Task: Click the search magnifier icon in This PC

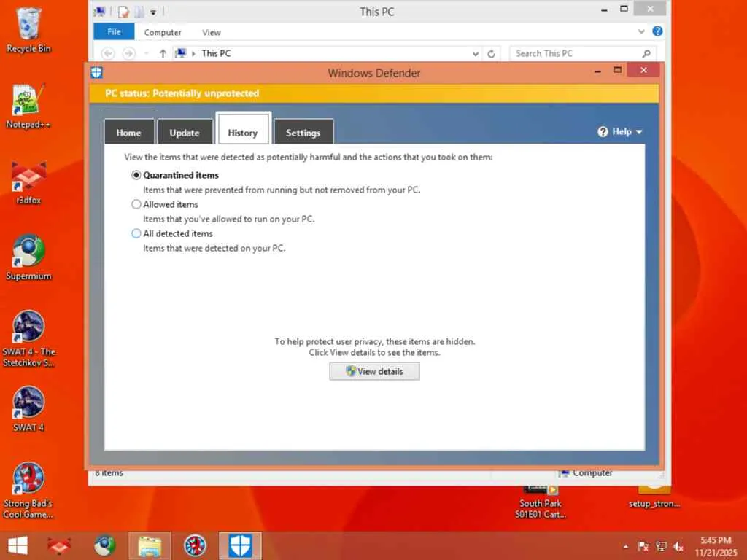Action: [x=646, y=53]
